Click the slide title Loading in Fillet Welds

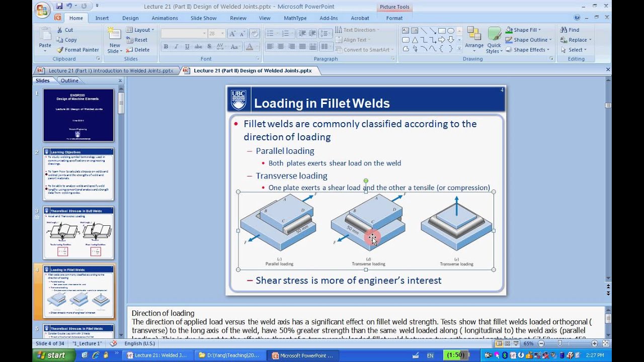[322, 103]
